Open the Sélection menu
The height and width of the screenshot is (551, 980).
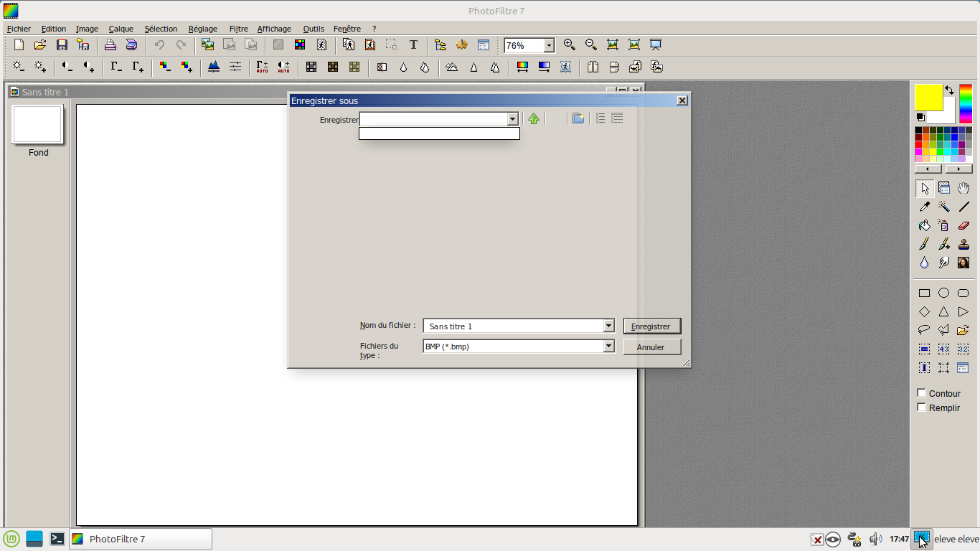click(161, 29)
